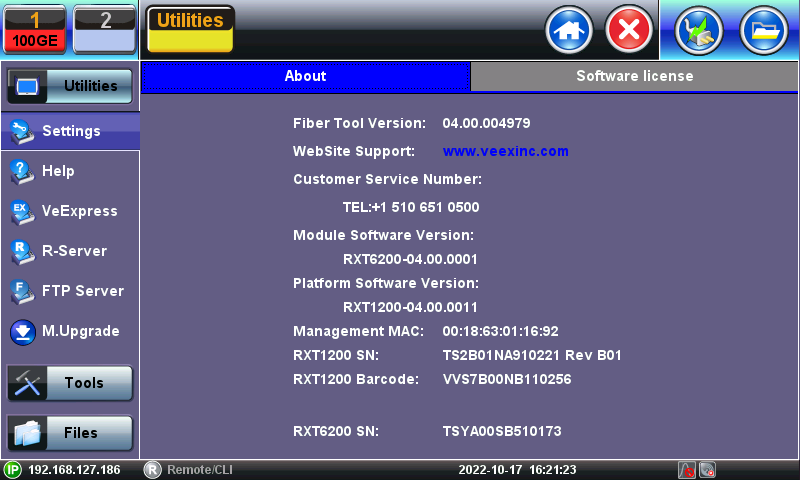
Task: Select the R-Server menu entry
Action: tap(70, 251)
